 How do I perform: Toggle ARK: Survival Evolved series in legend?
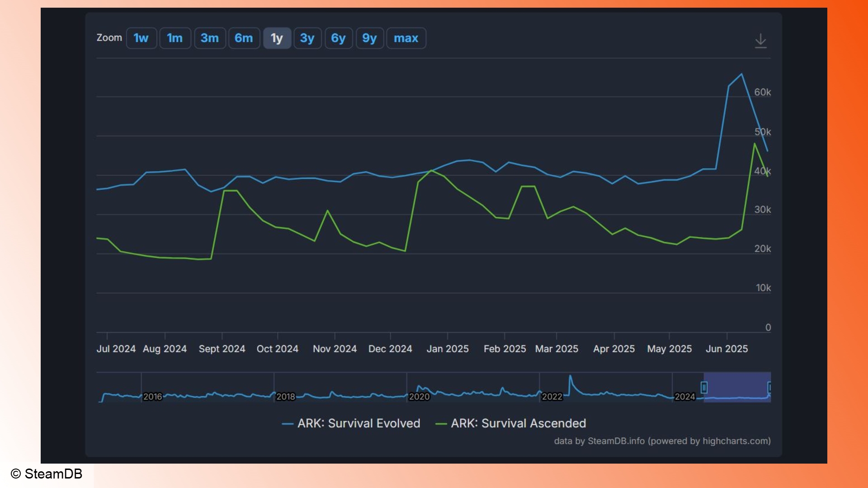(x=351, y=423)
